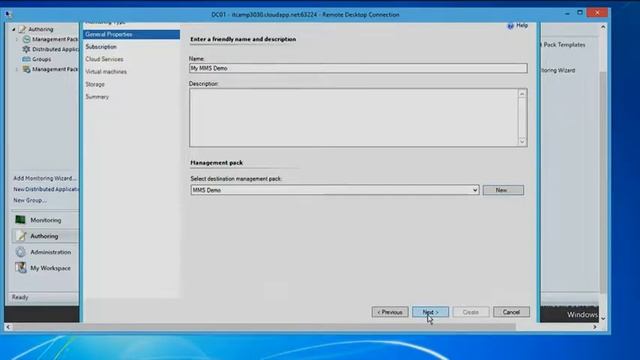This screenshot has height=360, width=640.
Task: Click the Monitoring Wizard text in right pane
Action: point(558,70)
